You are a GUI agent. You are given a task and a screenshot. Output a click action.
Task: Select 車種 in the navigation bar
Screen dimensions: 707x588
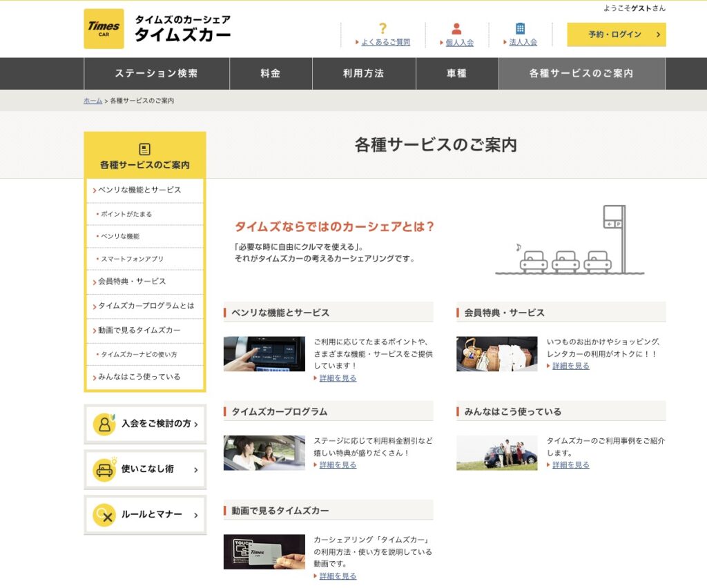coord(457,73)
